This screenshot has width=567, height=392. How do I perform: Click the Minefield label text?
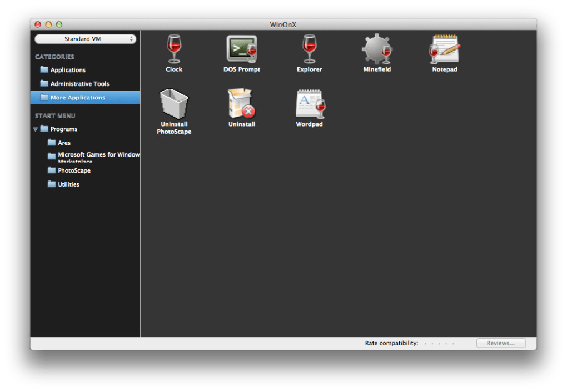pos(377,69)
